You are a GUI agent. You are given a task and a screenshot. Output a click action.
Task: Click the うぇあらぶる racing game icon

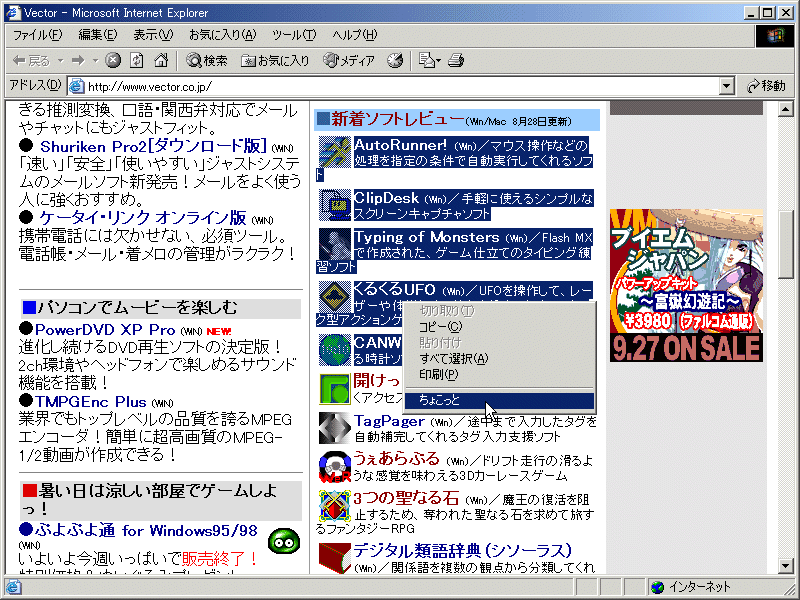pyautogui.click(x=335, y=467)
